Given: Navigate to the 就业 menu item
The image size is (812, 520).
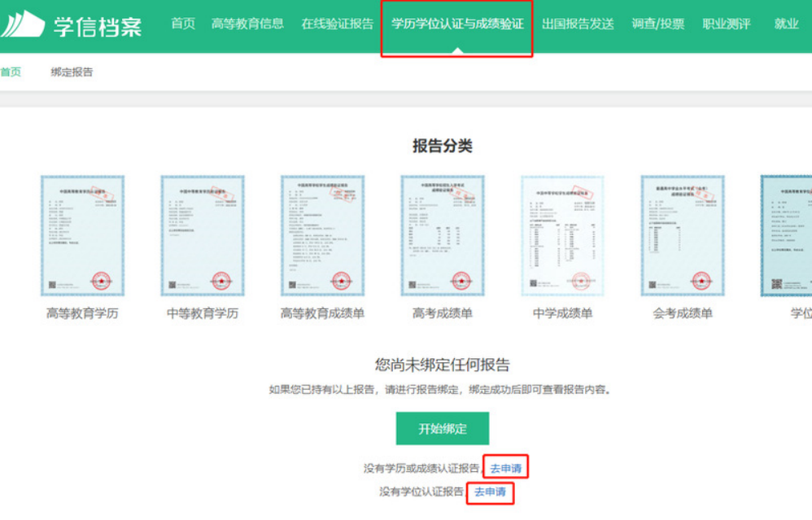Looking at the screenshot, I should 786,24.
